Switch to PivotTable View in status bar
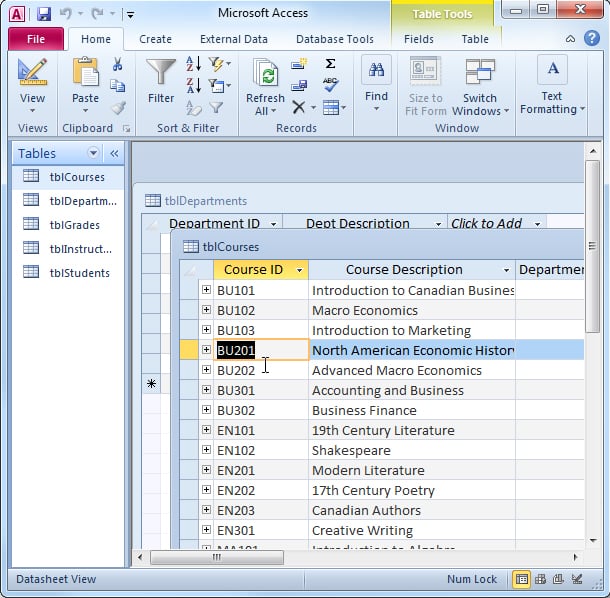The height and width of the screenshot is (598, 610). point(540,580)
